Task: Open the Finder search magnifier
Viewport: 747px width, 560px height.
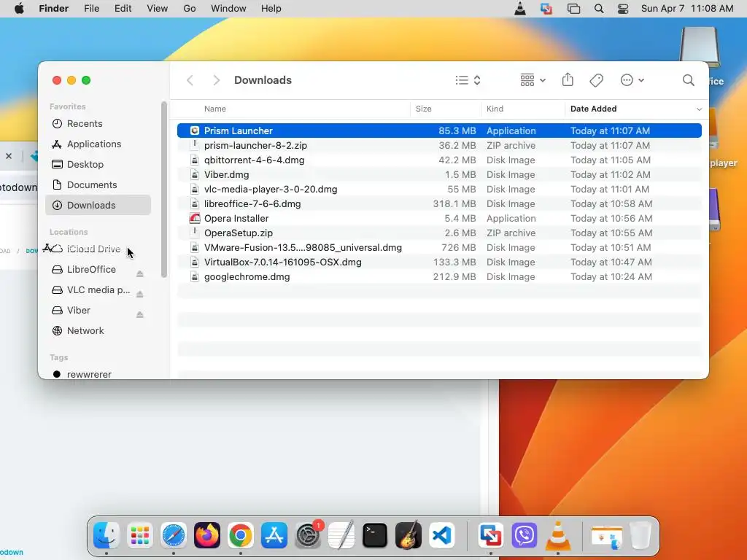Action: pos(688,80)
